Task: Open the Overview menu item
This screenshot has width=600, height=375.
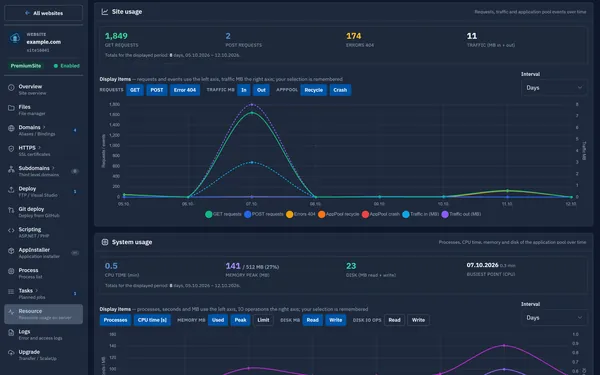Action: [44, 89]
